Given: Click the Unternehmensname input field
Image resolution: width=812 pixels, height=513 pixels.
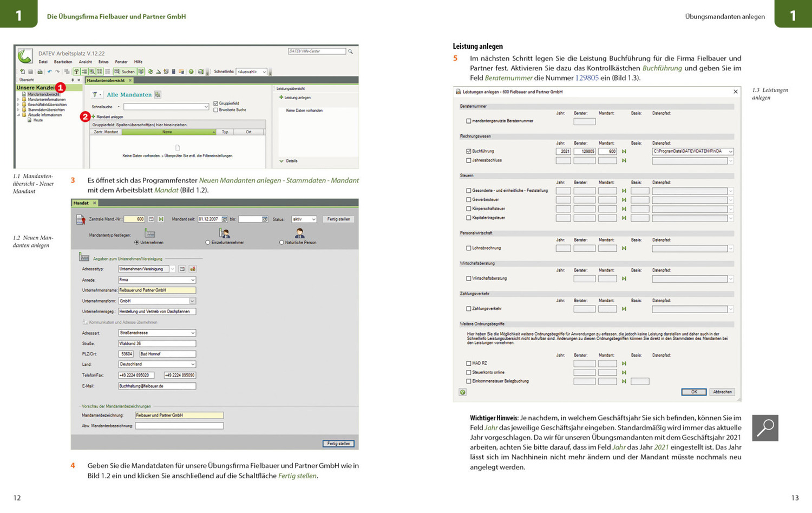Looking at the screenshot, I should (157, 290).
